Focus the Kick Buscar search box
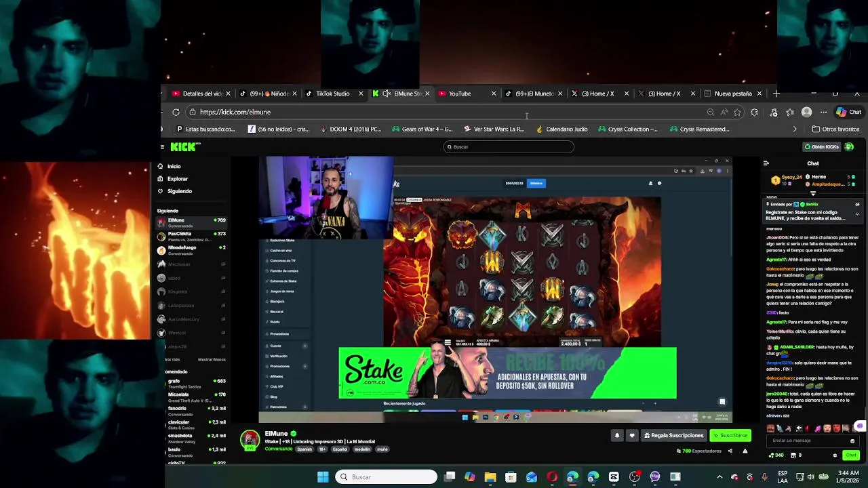The height and width of the screenshot is (488, 868). [x=509, y=146]
